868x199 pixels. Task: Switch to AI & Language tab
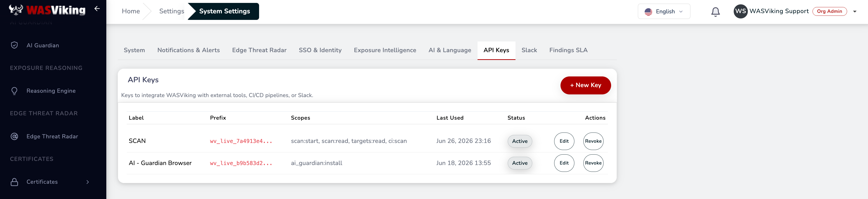(450, 50)
